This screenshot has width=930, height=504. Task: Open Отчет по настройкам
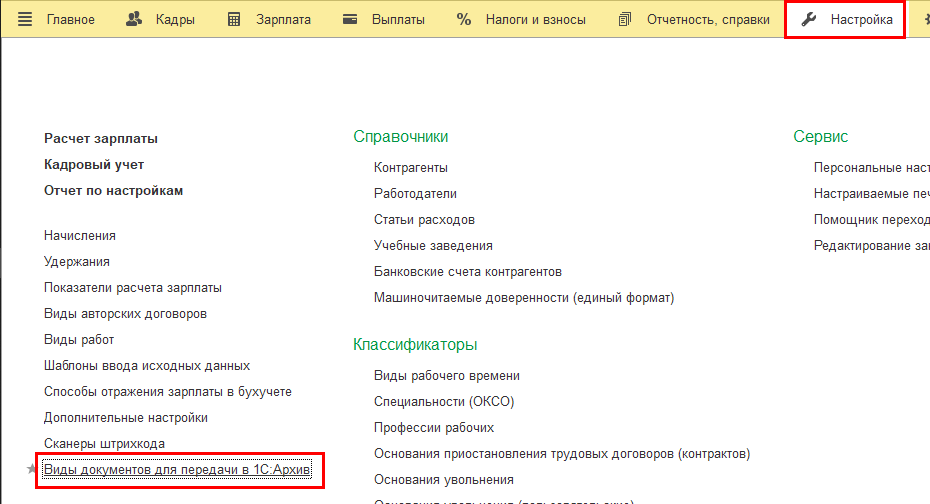coord(113,191)
